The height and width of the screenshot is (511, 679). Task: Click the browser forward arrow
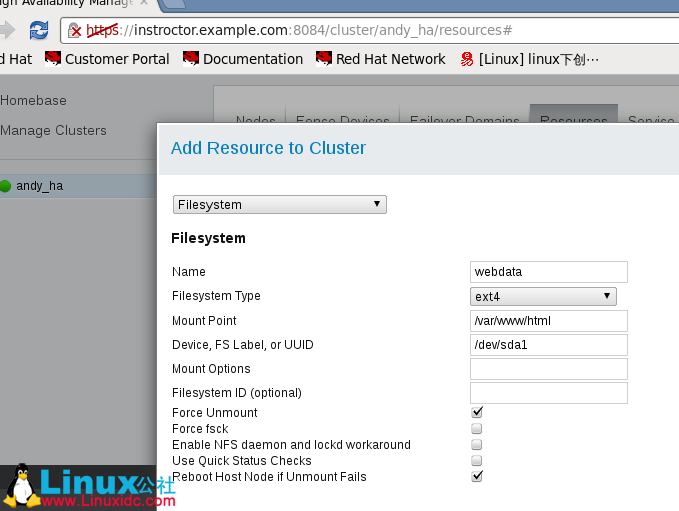8,30
